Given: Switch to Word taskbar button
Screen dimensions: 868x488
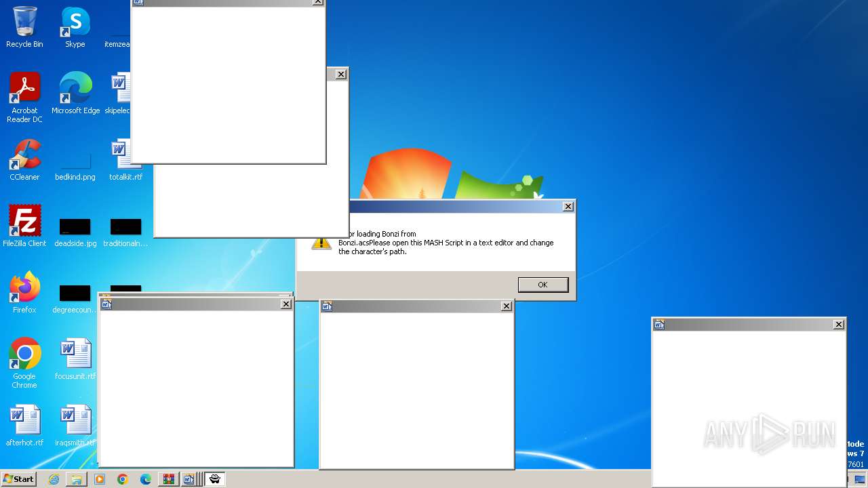Looking at the screenshot, I should [x=191, y=479].
